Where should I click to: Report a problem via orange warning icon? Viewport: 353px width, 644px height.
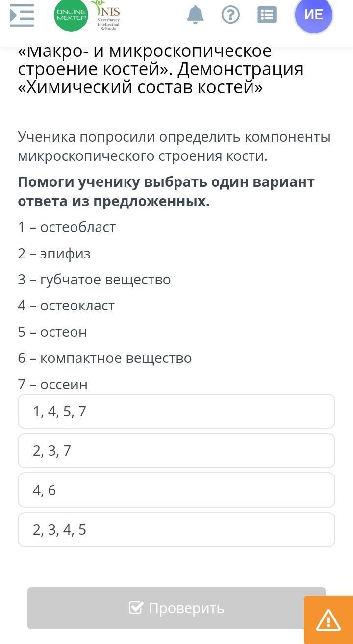click(328, 620)
